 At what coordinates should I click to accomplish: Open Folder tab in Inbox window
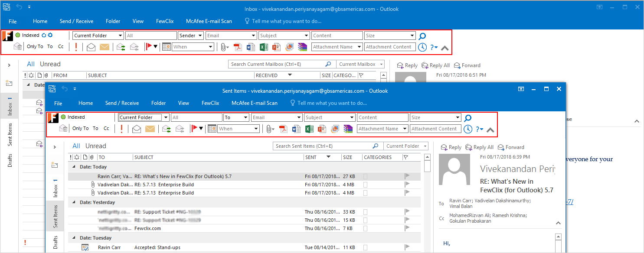[113, 21]
